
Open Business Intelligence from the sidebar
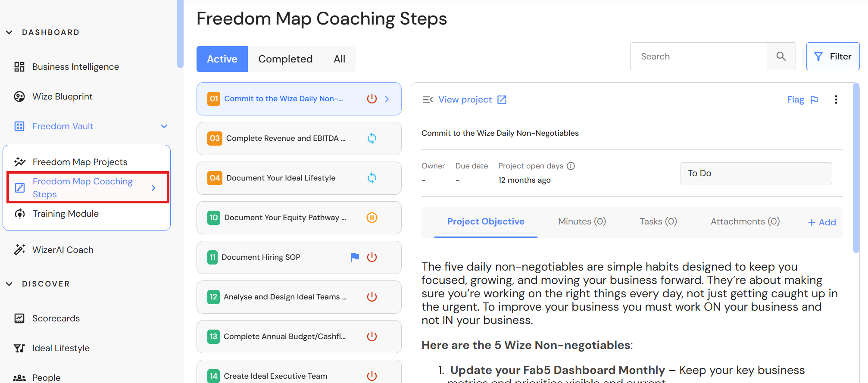tap(75, 67)
